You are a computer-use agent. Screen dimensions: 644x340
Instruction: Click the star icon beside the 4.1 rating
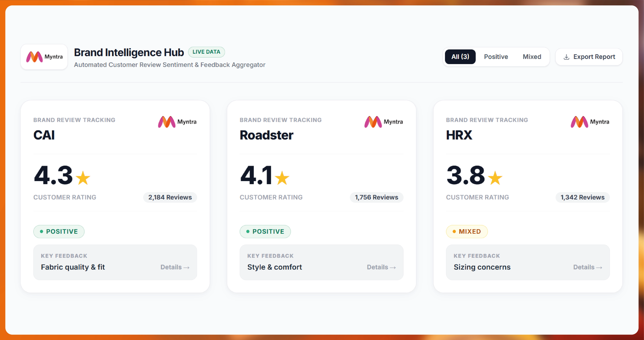[x=282, y=178]
